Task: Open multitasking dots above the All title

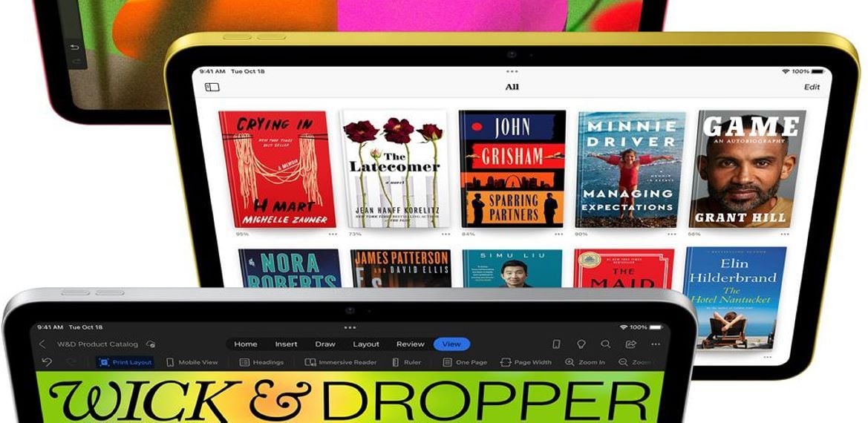Action: pyautogui.click(x=512, y=71)
